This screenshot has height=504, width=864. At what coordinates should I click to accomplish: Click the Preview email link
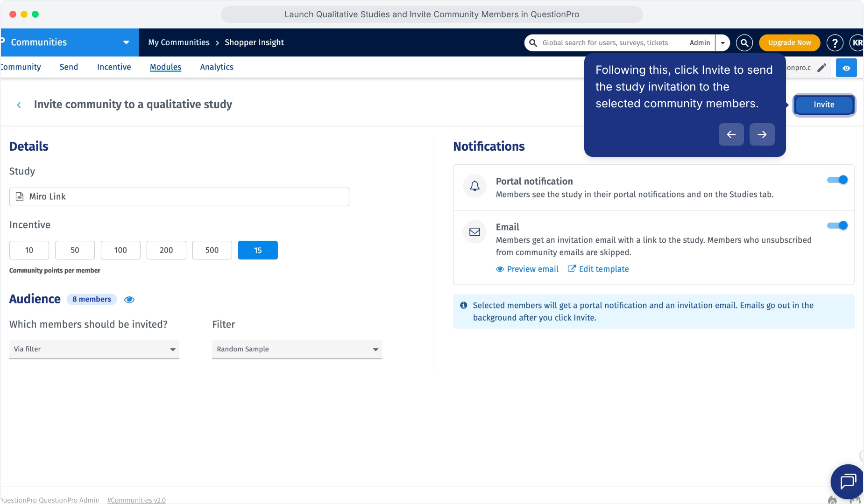[x=527, y=269]
